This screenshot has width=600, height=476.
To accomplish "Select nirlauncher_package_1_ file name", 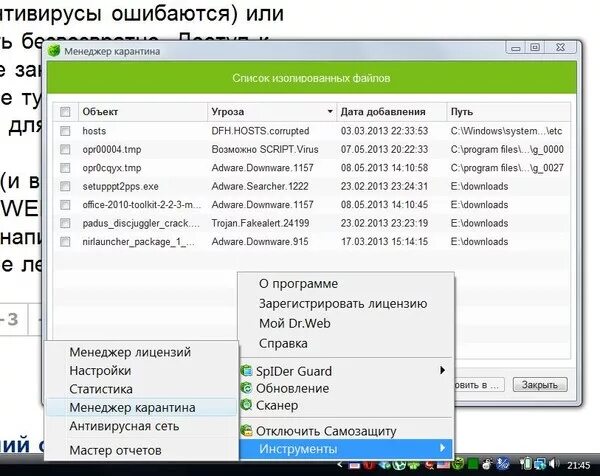I will point(139,242).
